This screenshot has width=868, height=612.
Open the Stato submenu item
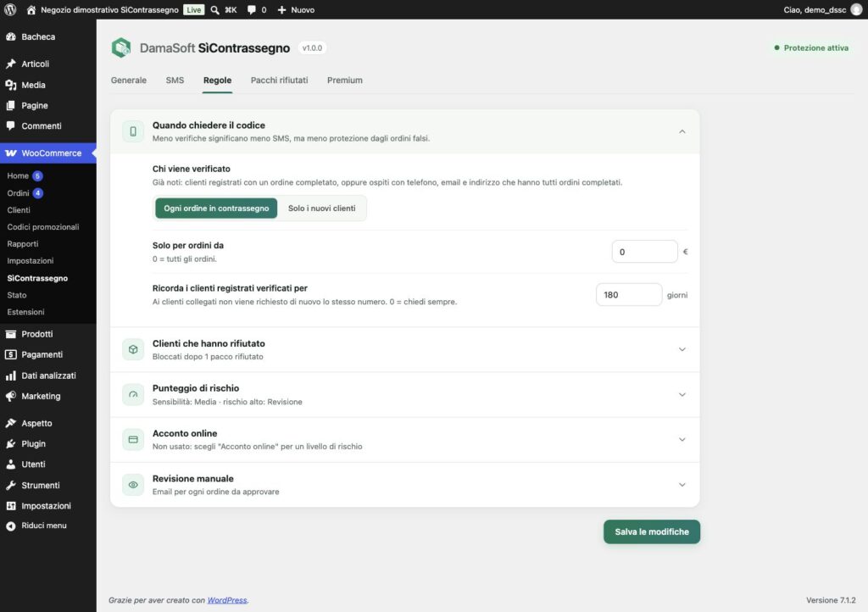(17, 295)
